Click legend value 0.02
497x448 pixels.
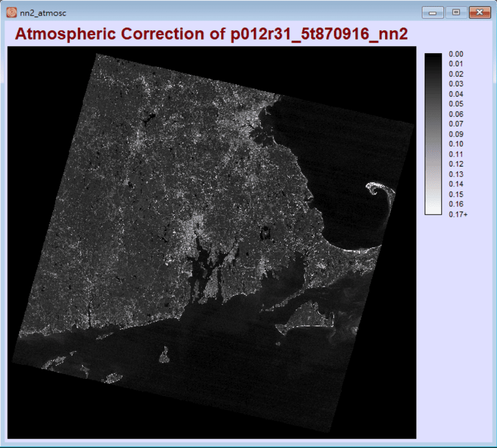pyautogui.click(x=456, y=74)
